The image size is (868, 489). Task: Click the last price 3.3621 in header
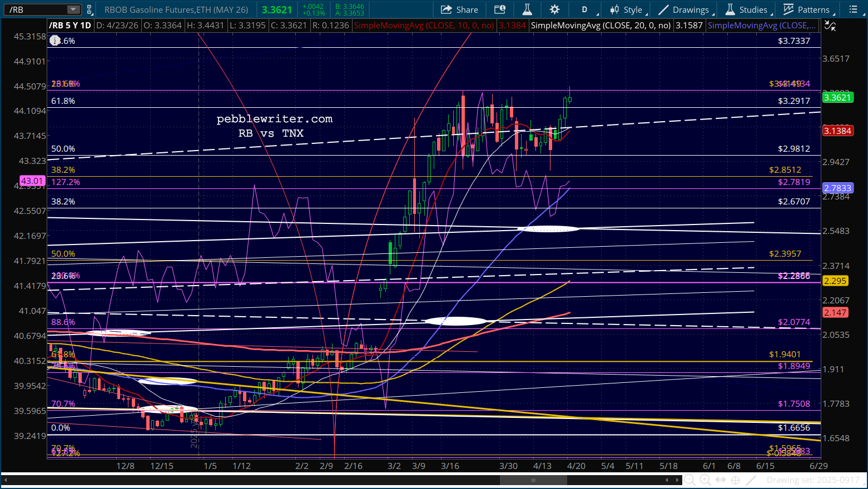point(277,9)
